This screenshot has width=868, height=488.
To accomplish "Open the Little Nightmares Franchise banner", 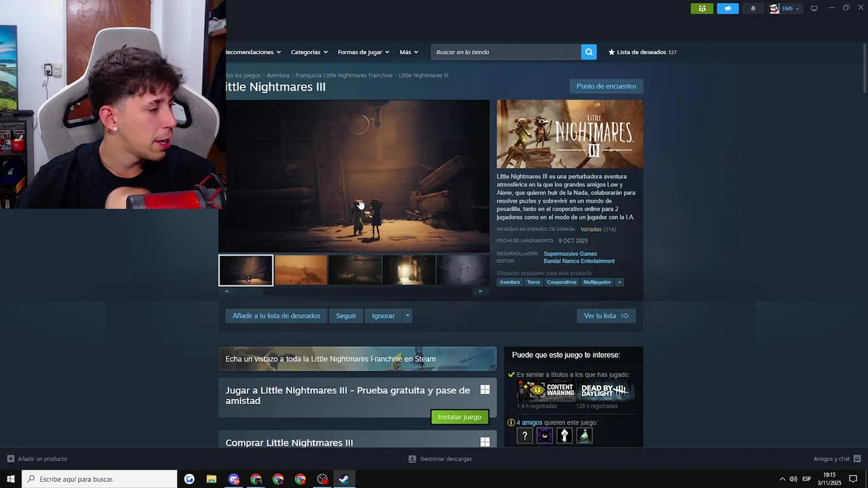I will point(357,359).
